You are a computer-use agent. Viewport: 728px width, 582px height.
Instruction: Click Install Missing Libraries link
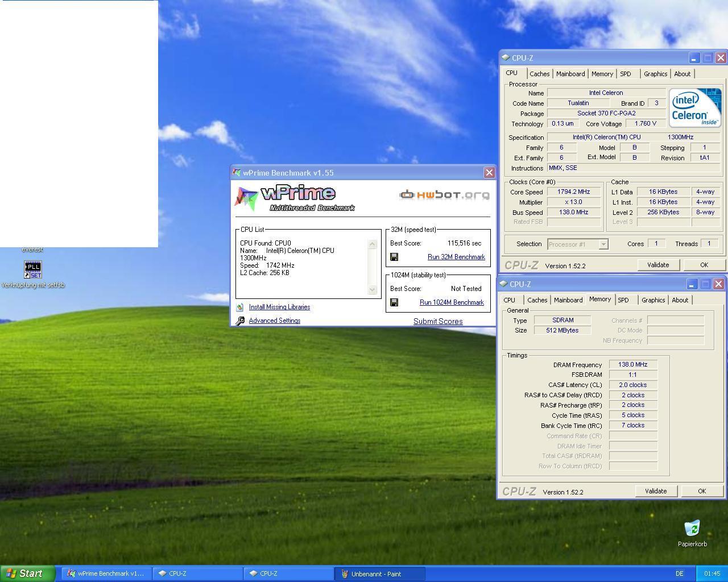(279, 307)
